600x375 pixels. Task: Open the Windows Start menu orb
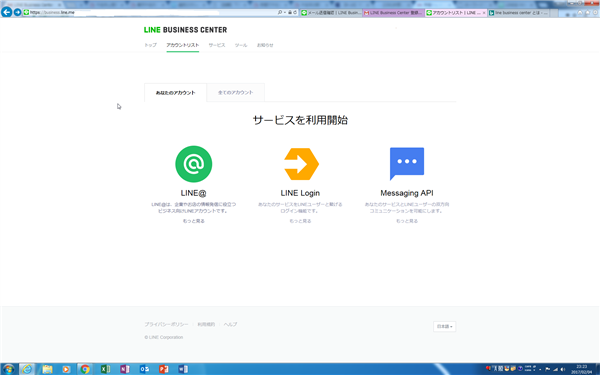pyautogui.click(x=8, y=369)
